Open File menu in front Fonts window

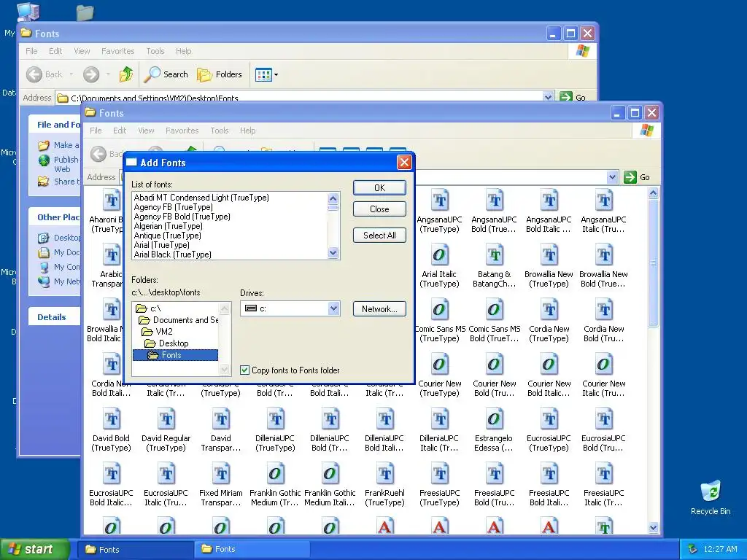(x=96, y=131)
